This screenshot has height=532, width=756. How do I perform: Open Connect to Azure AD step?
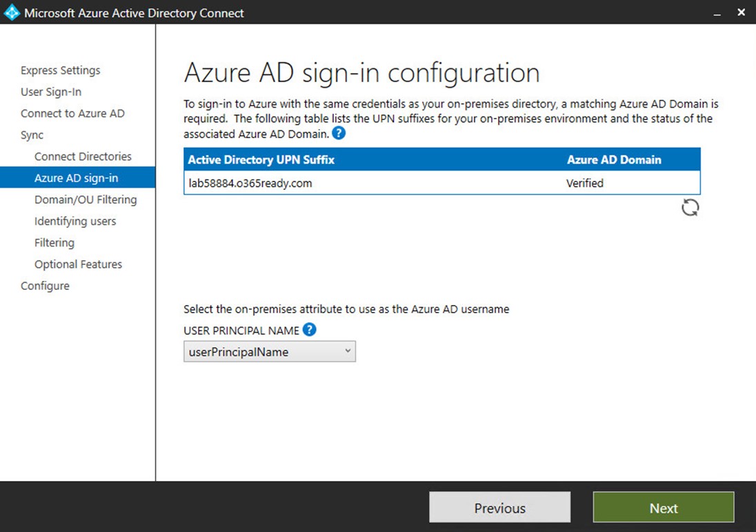72,113
